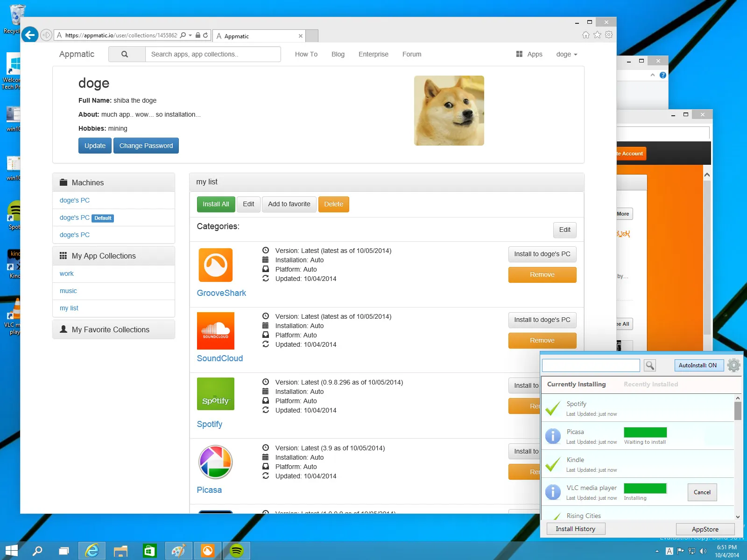Launch Spotify from the taskbar
The height and width of the screenshot is (560, 747).
(x=237, y=550)
